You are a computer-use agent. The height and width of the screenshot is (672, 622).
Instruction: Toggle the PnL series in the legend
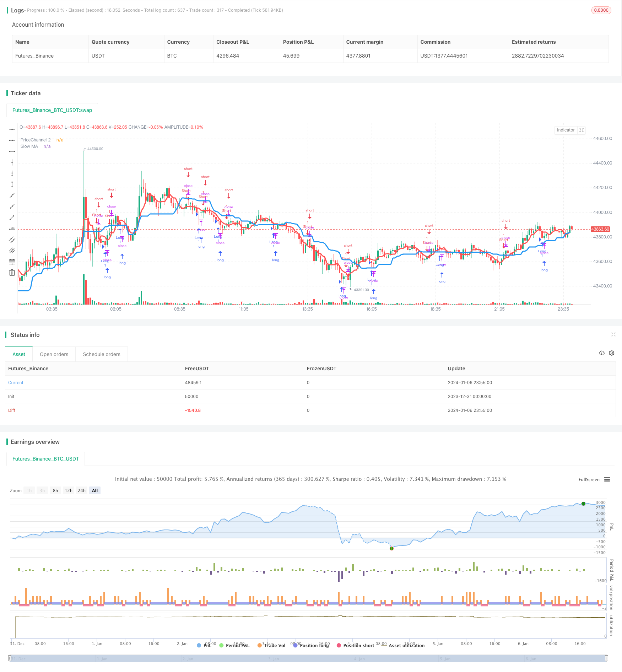pyautogui.click(x=204, y=645)
